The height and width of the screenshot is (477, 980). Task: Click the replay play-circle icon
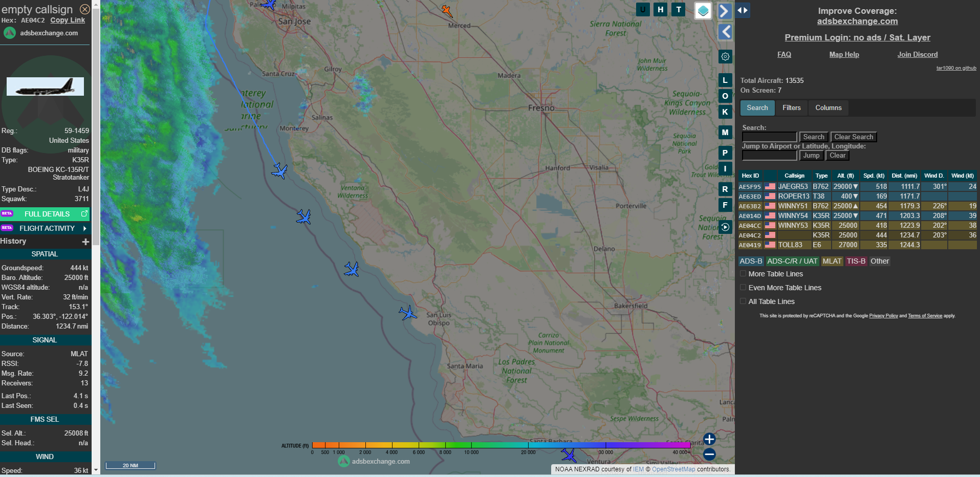[x=725, y=227]
